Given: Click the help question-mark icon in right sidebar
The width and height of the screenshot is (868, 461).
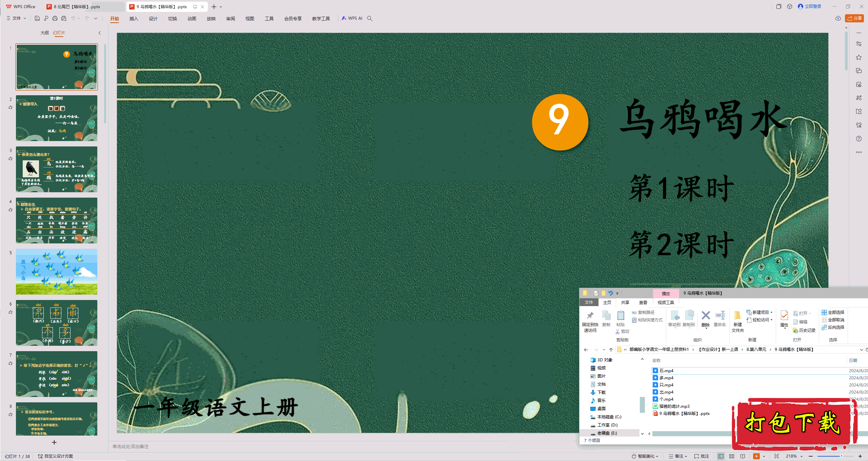Looking at the screenshot, I should 859,139.
